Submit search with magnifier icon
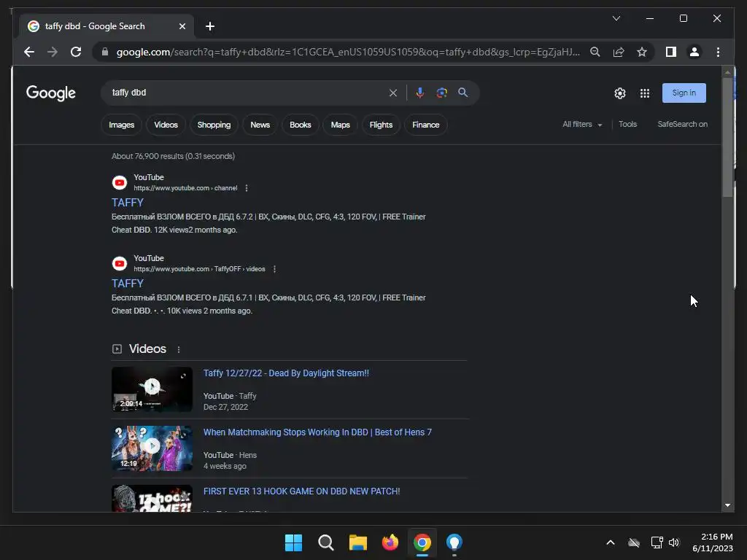747x560 pixels. point(462,93)
